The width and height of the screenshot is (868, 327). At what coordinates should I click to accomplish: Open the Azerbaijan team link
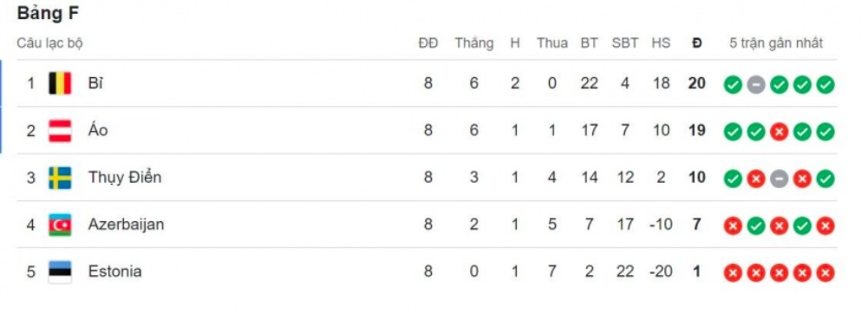[x=127, y=225]
